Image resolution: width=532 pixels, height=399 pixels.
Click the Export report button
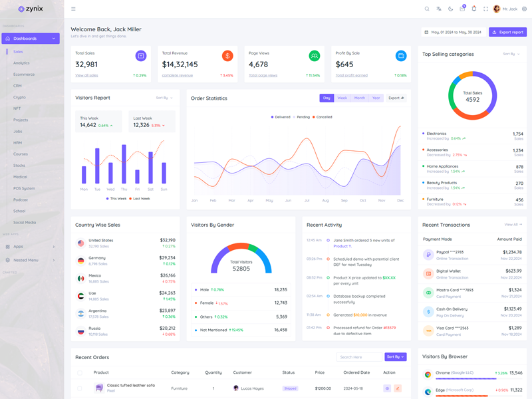[x=507, y=32]
